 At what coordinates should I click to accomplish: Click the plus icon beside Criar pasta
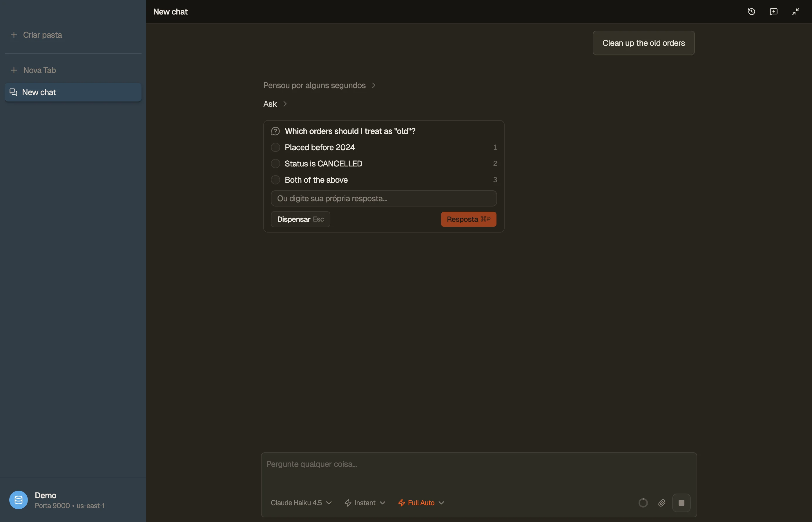(x=14, y=35)
